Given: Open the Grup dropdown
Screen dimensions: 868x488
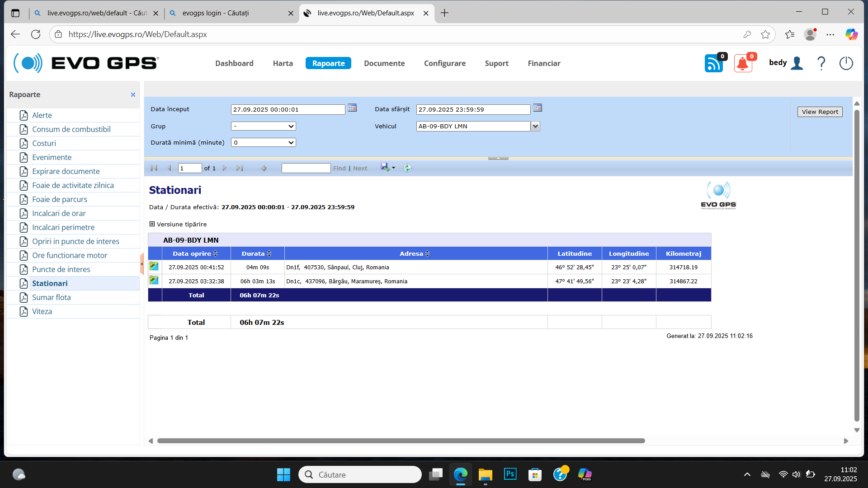Looking at the screenshot, I should (x=264, y=127).
